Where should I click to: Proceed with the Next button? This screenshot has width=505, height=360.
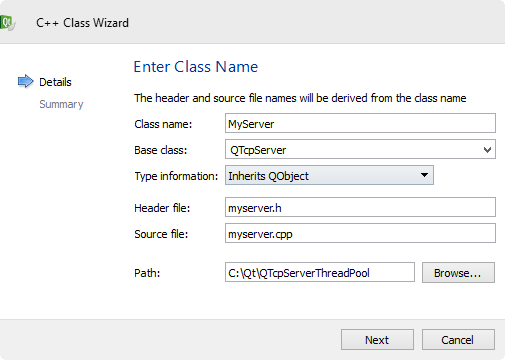[377, 340]
